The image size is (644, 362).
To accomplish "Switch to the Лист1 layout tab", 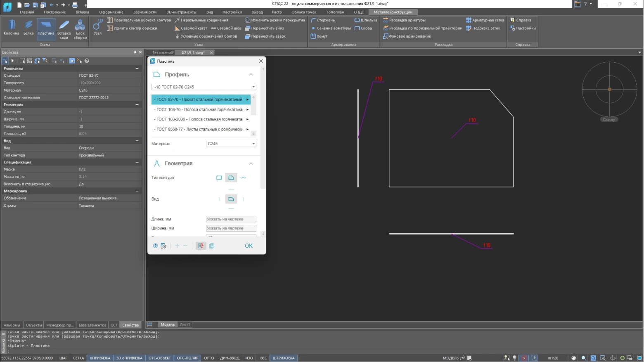I will tap(185, 324).
